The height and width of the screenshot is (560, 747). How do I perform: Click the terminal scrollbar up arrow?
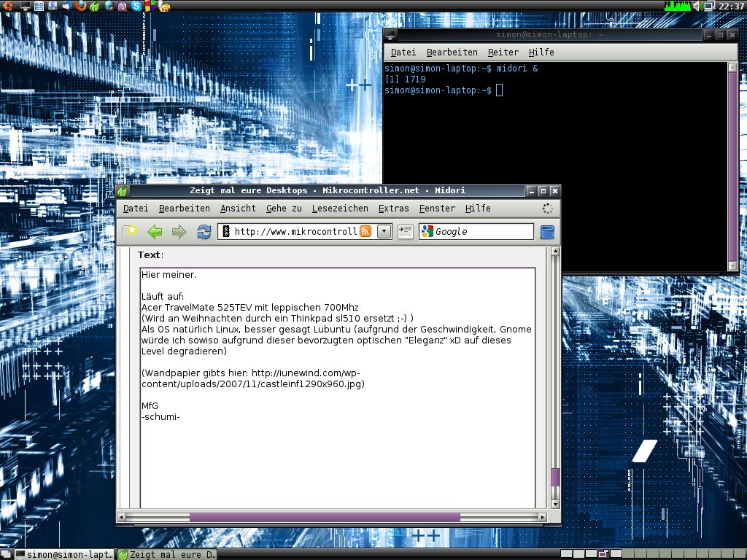[x=732, y=67]
